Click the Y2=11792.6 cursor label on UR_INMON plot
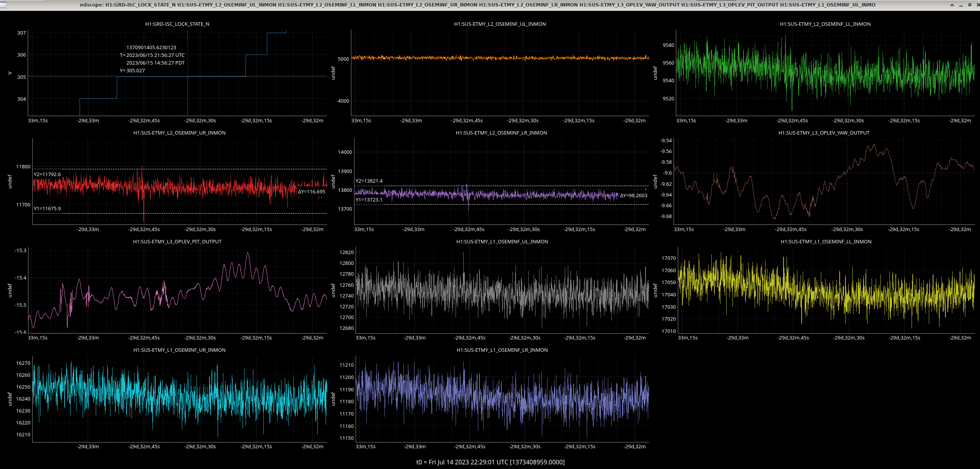 (47, 175)
